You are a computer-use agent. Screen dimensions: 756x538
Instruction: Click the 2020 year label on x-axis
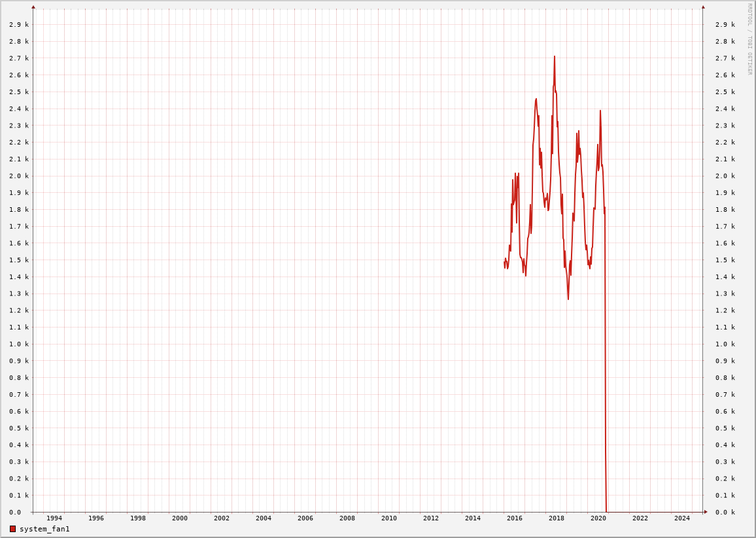[598, 518]
